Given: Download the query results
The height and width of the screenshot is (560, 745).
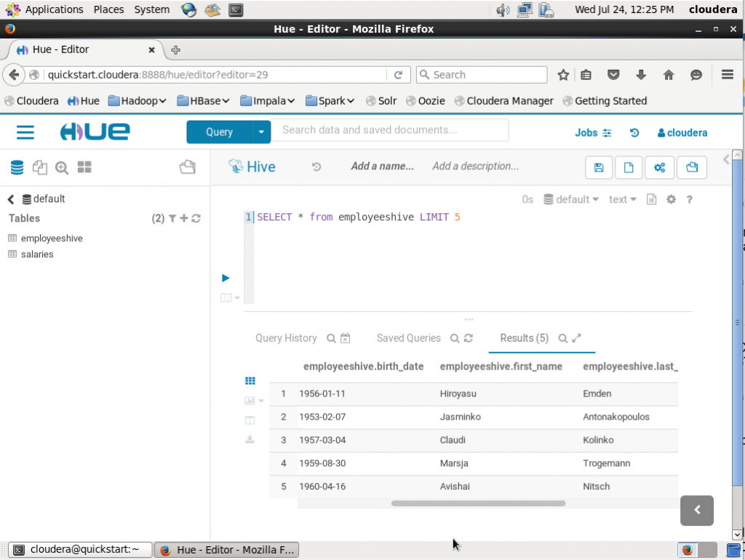Looking at the screenshot, I should point(250,439).
